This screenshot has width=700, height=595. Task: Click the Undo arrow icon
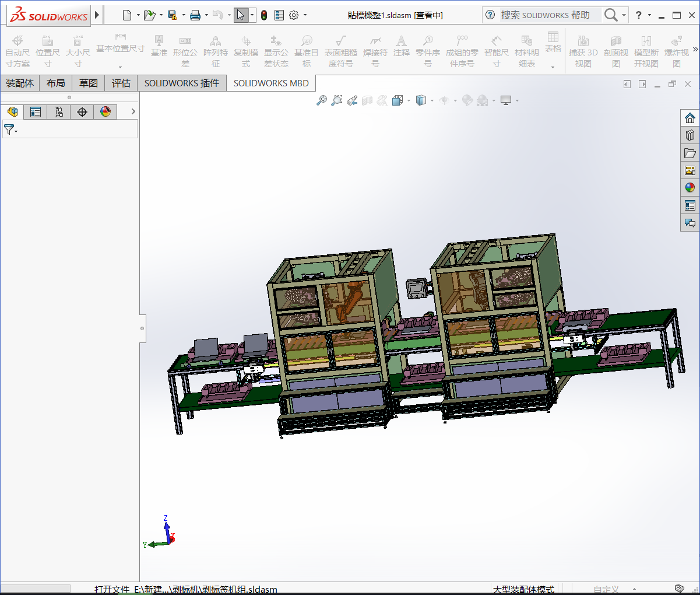pos(217,15)
